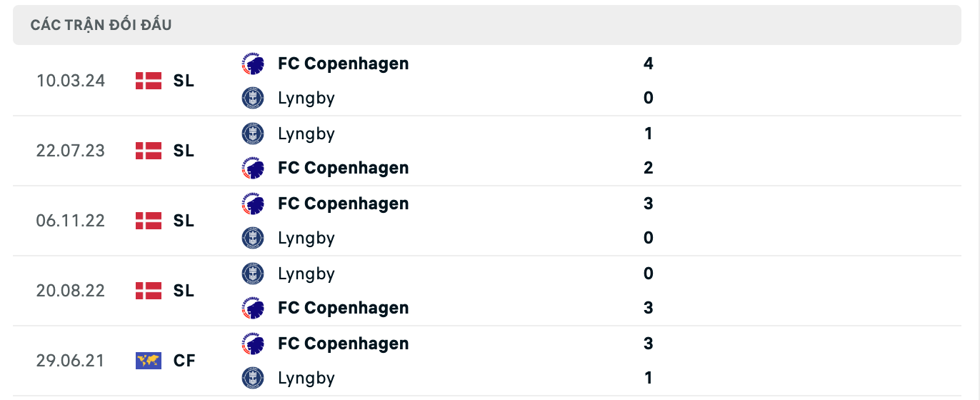Click FC Copenhagen logo in 10.03.24 match

point(253,64)
